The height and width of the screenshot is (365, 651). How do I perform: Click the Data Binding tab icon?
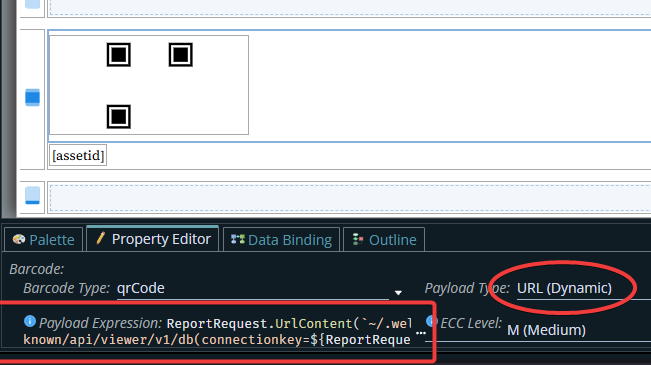(x=237, y=239)
